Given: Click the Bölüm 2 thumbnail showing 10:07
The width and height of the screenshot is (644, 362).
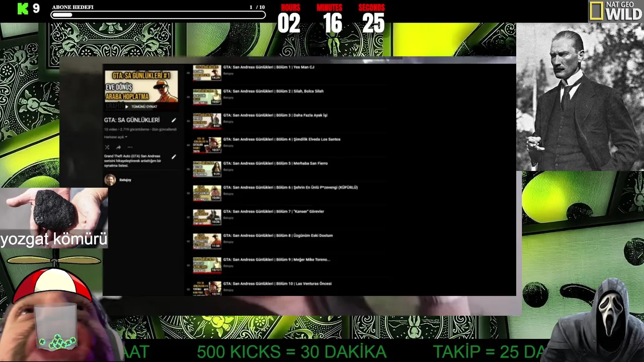Looking at the screenshot, I should pyautogui.click(x=207, y=97).
